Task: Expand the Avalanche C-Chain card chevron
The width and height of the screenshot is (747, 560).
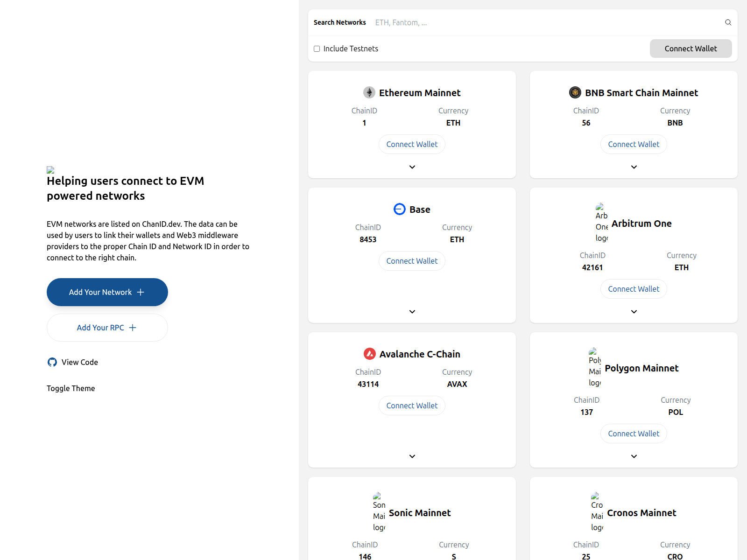Action: point(412,456)
